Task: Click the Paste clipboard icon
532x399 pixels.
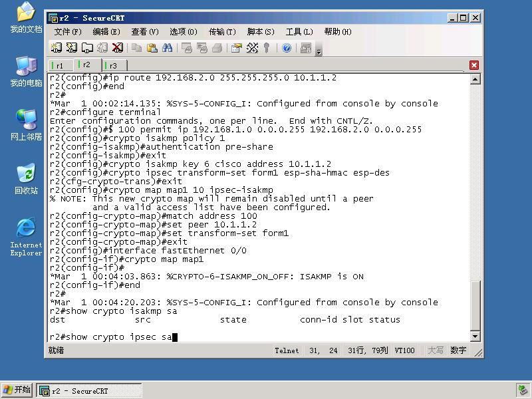Action: (x=152, y=48)
